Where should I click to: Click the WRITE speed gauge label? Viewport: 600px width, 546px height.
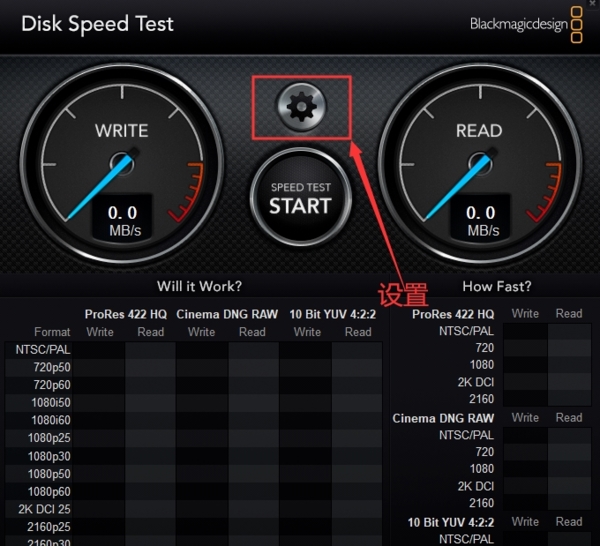click(x=122, y=131)
